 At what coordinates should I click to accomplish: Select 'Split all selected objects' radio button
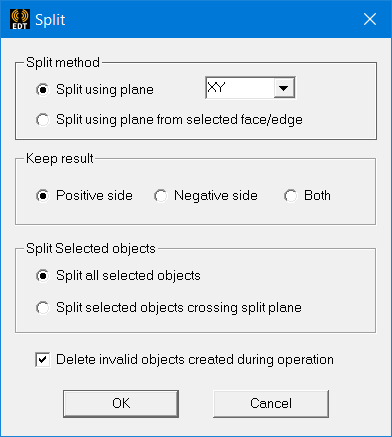coord(43,276)
